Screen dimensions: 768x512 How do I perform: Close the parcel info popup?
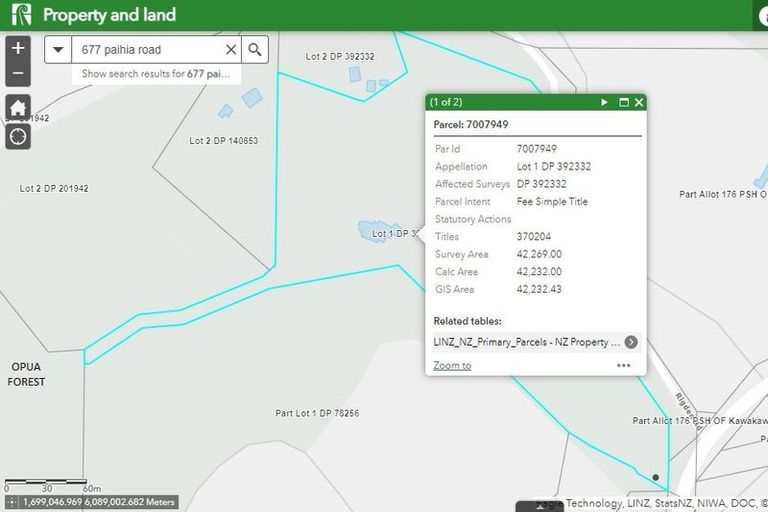(639, 102)
